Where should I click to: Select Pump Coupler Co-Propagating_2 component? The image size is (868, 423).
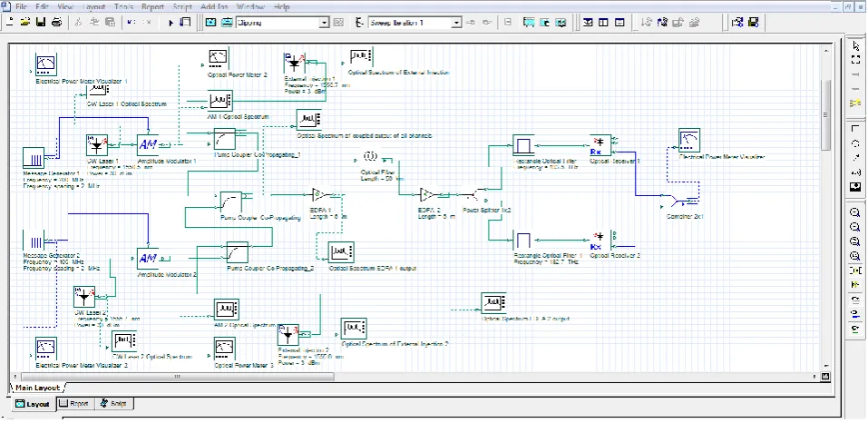[x=237, y=252]
